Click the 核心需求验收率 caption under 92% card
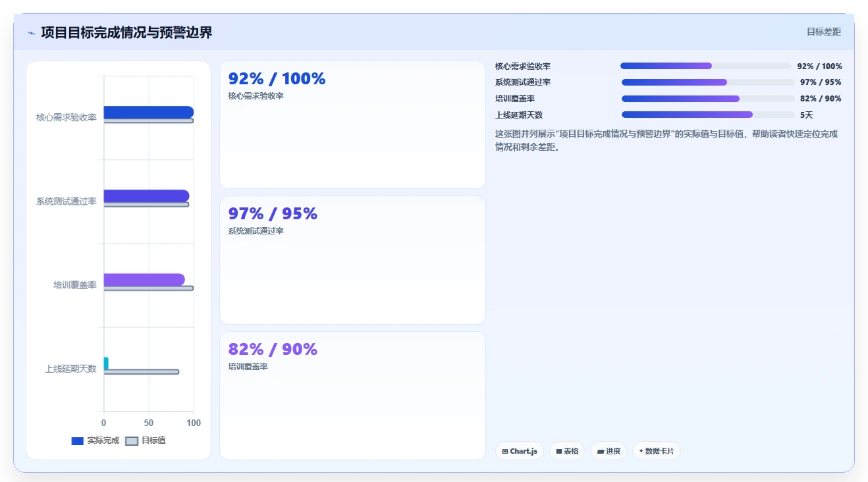868x482 pixels. coord(256,96)
